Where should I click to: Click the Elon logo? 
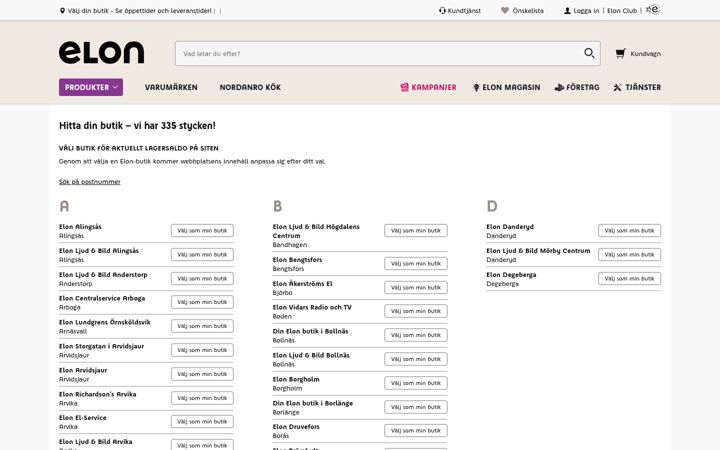coord(101,52)
